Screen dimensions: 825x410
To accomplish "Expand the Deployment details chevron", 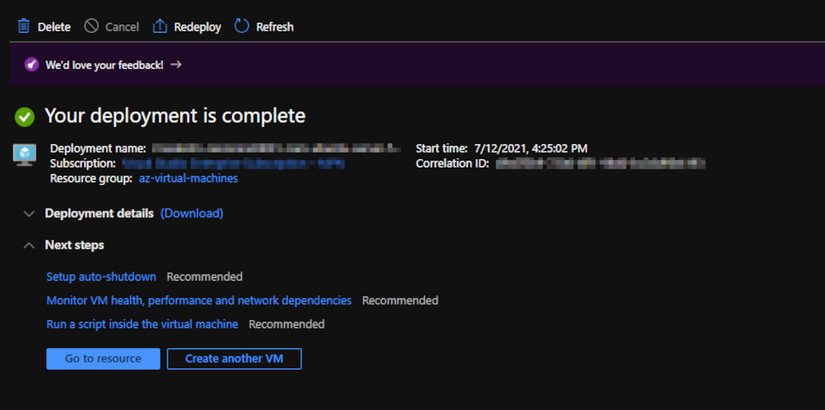I will 29,214.
